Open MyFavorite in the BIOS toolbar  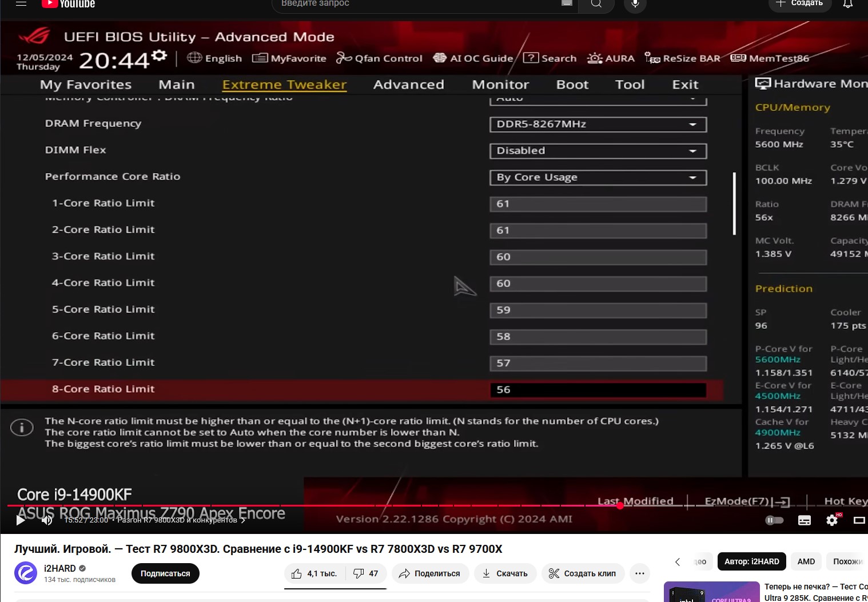(289, 58)
